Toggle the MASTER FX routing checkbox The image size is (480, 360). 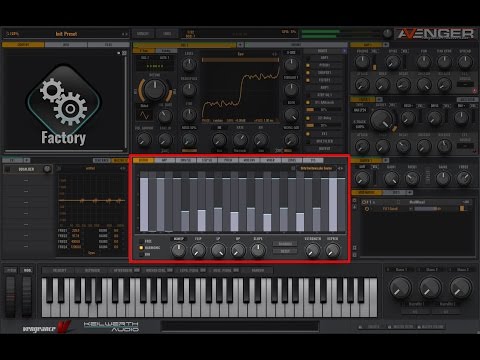click(308, 141)
